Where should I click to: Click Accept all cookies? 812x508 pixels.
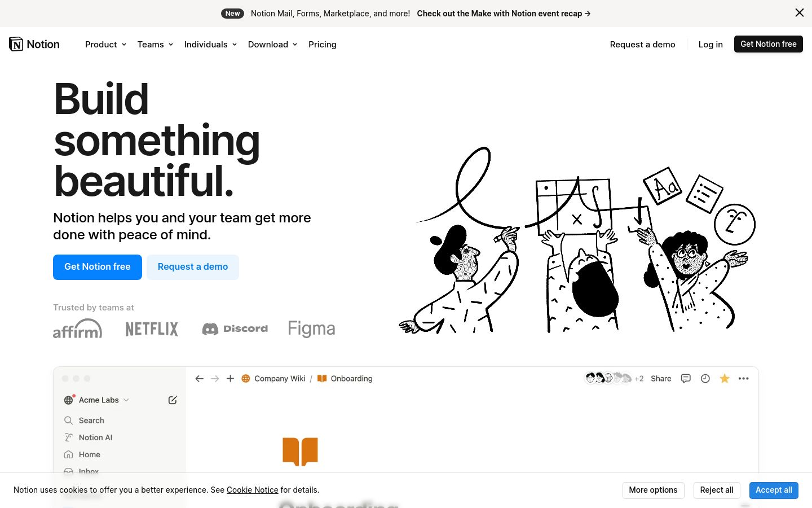[774, 490]
